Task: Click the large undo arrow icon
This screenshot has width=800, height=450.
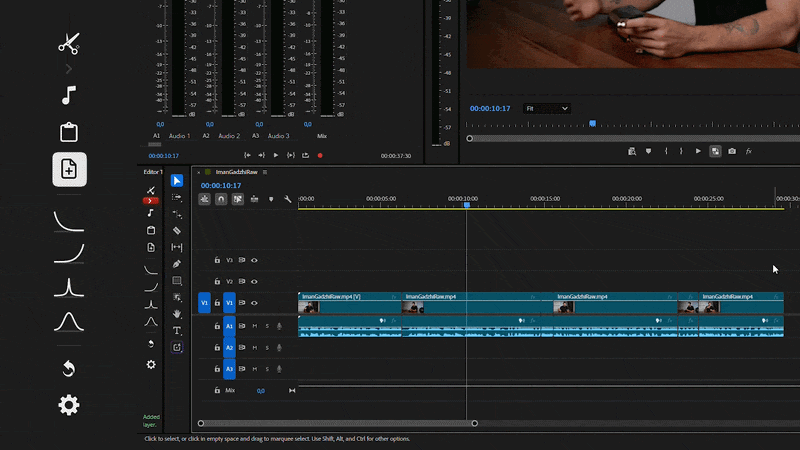Action: pyautogui.click(x=69, y=368)
